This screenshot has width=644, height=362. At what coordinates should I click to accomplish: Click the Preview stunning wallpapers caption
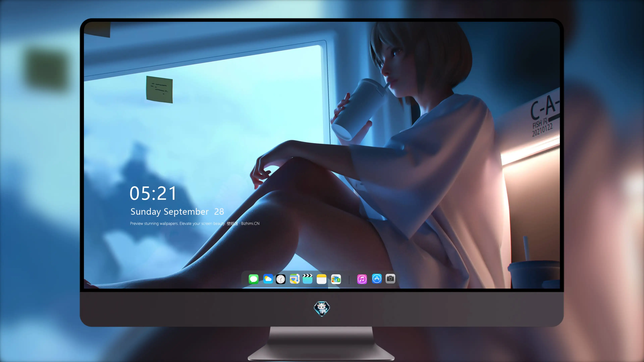click(x=195, y=223)
